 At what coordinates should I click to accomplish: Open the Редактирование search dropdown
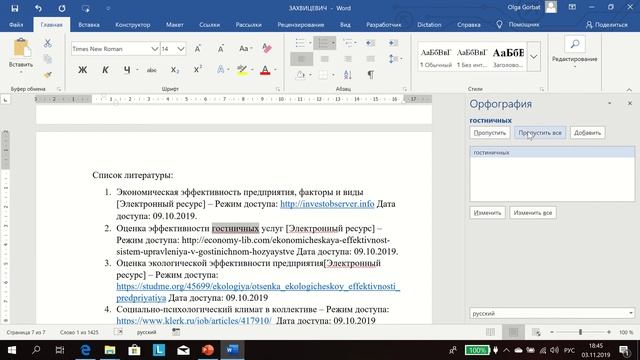pos(574,52)
